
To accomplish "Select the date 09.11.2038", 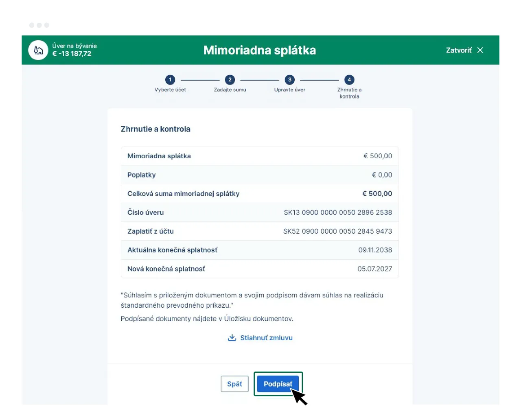I will point(375,250).
